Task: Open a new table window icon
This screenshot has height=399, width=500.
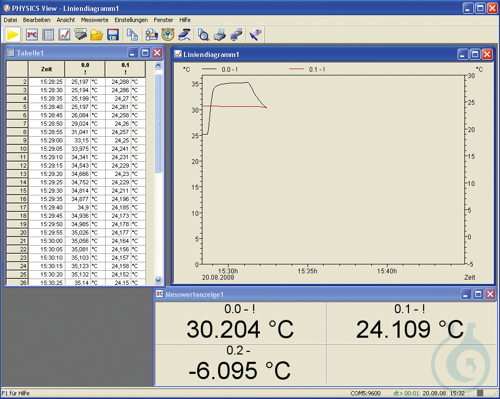Action: tap(48, 35)
